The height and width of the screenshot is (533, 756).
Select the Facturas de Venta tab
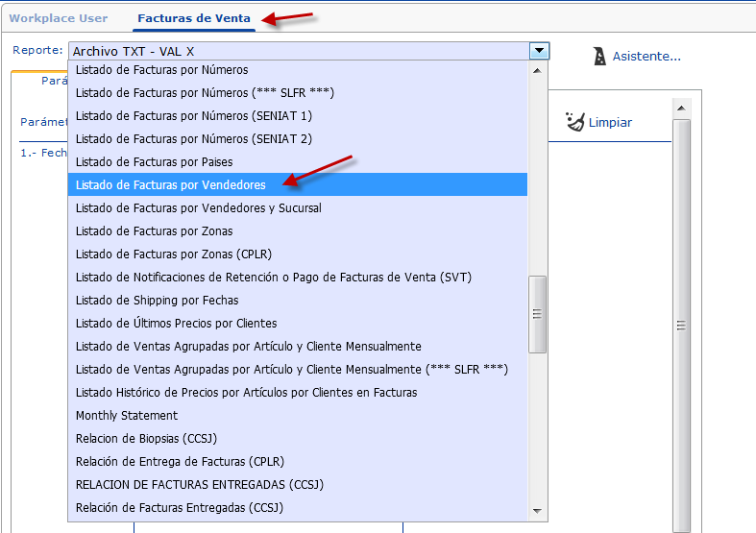(x=194, y=18)
